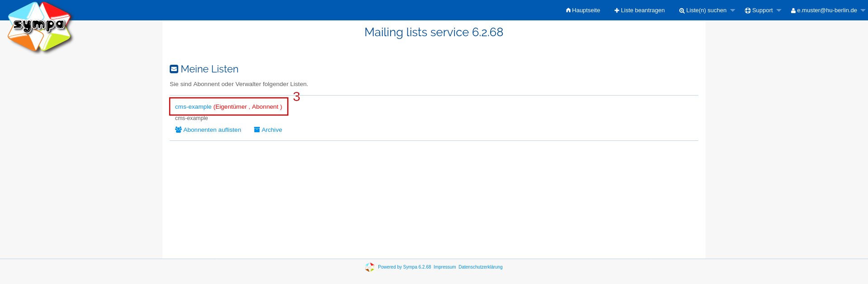Click the user icon beside e.muster@hu-berlin.de
Viewport: 868px width, 284px height.
(x=793, y=11)
